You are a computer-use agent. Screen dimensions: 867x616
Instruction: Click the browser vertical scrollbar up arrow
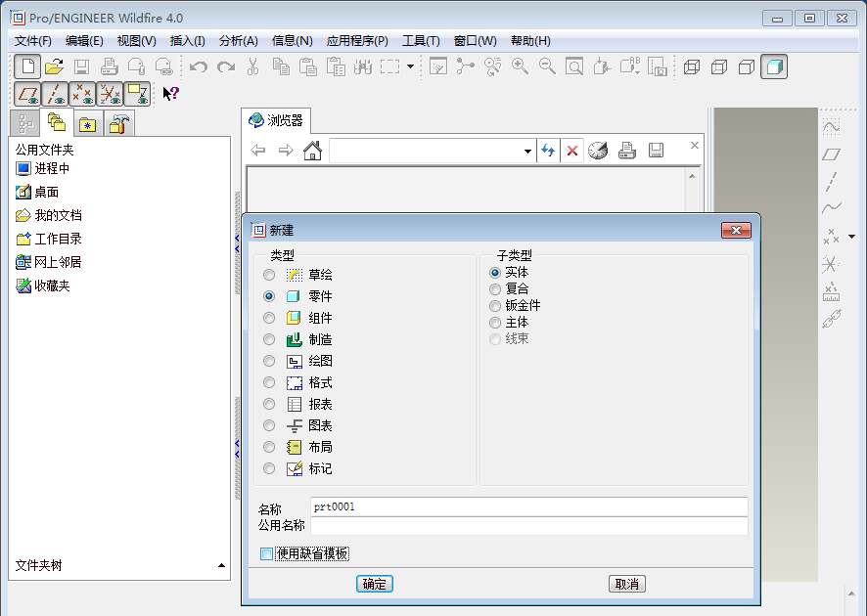692,176
